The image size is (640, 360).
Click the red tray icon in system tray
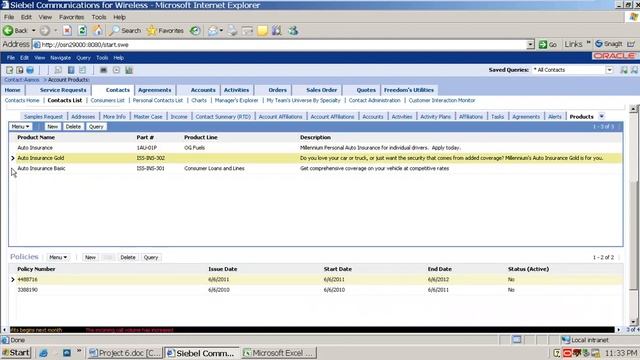[567, 353]
